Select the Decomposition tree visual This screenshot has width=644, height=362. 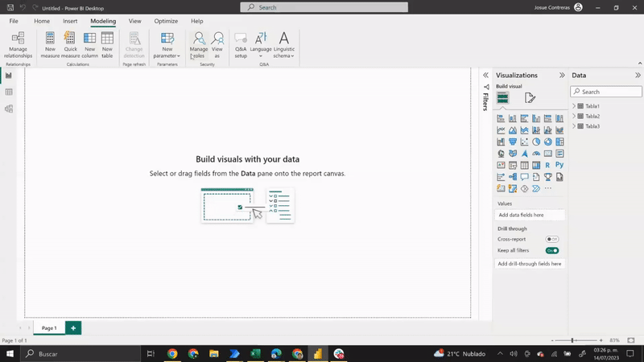(x=513, y=177)
